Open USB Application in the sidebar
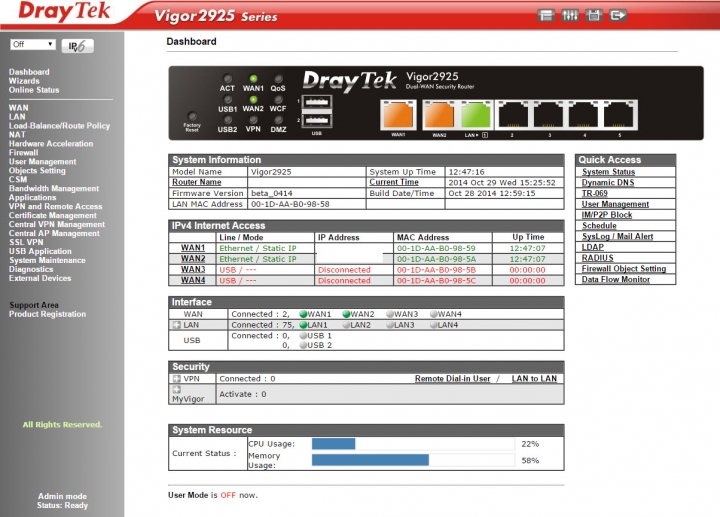 pos(40,251)
